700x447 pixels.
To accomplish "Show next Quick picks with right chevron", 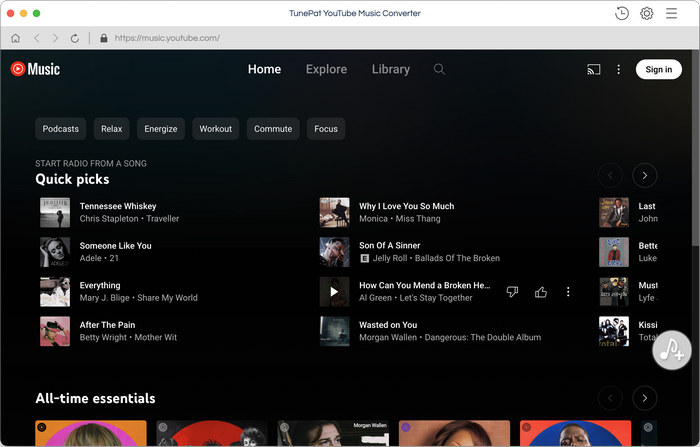I will click(645, 175).
